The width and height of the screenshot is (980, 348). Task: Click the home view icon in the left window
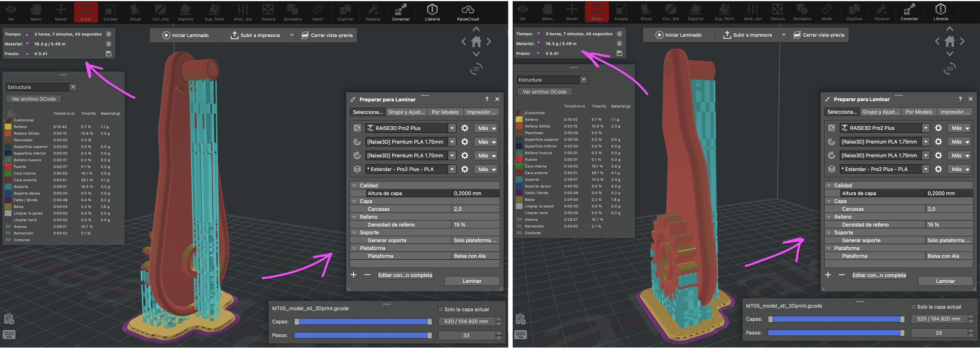tap(476, 41)
